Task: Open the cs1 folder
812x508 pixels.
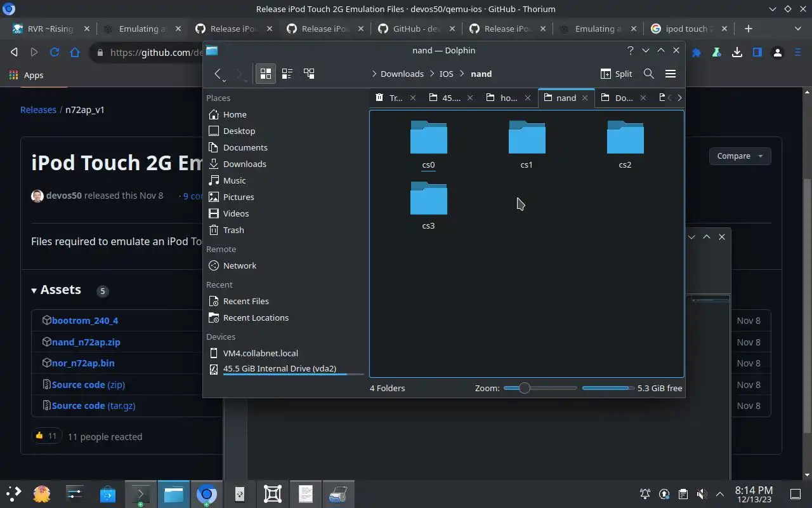Action: coord(527,145)
